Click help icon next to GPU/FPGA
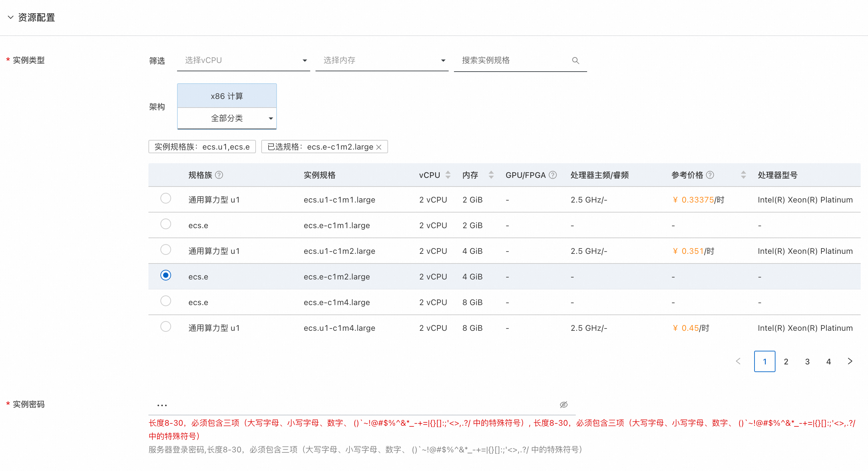868x471 pixels. (x=552, y=175)
